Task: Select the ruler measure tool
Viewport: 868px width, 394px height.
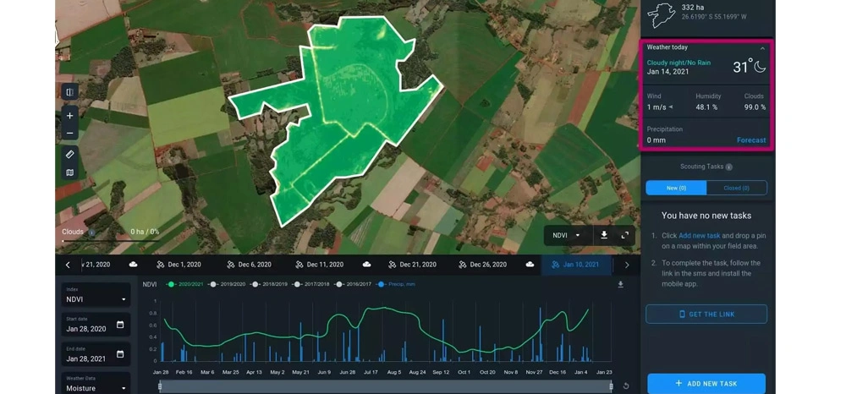Action: 69,155
